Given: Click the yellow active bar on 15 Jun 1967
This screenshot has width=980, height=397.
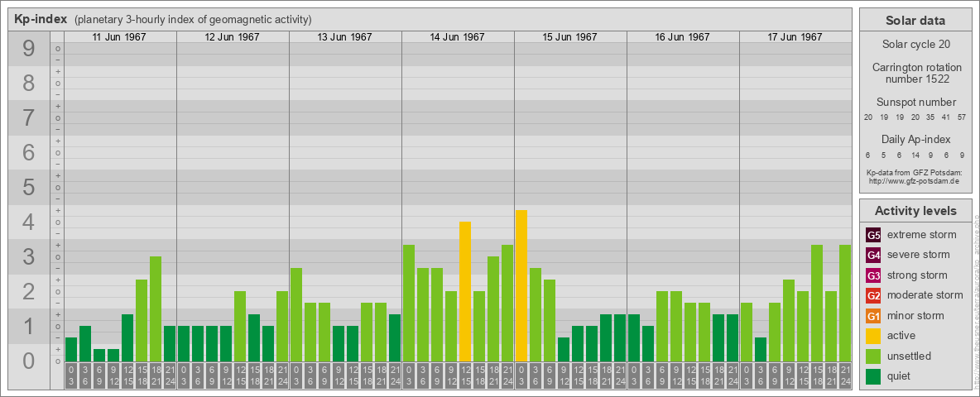Looking at the screenshot, I should click(x=521, y=286).
